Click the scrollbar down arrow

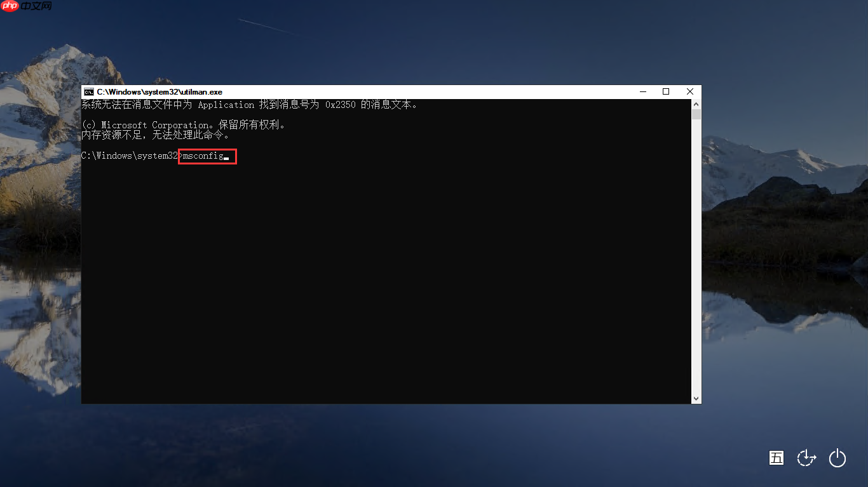(696, 398)
